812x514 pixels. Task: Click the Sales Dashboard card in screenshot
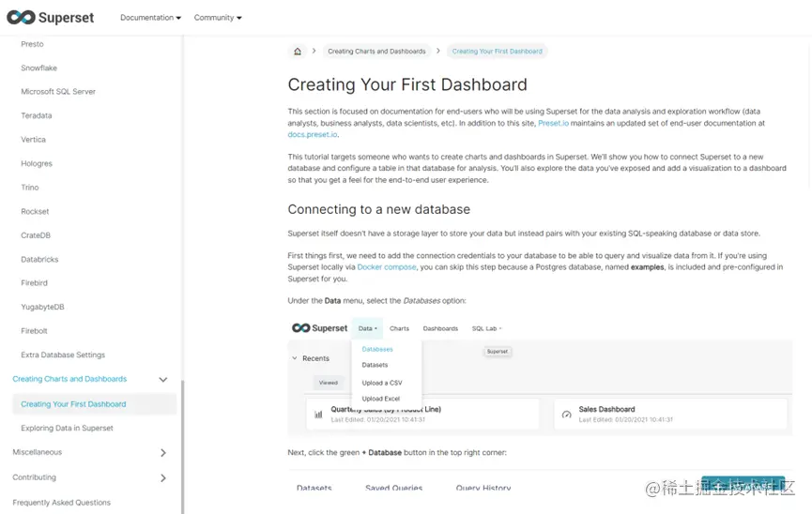click(670, 414)
